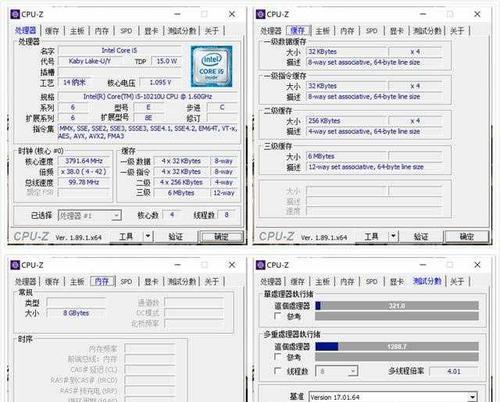Click the 工艺 value 14 纳米
The height and width of the screenshot is (402, 500).
(x=75, y=82)
